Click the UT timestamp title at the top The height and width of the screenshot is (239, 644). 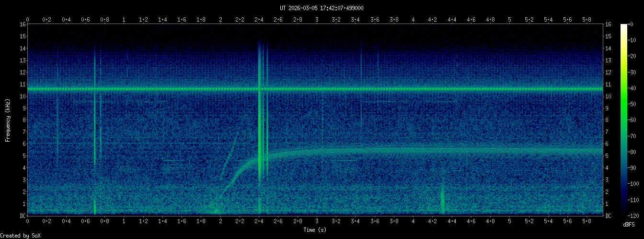[x=322, y=8]
